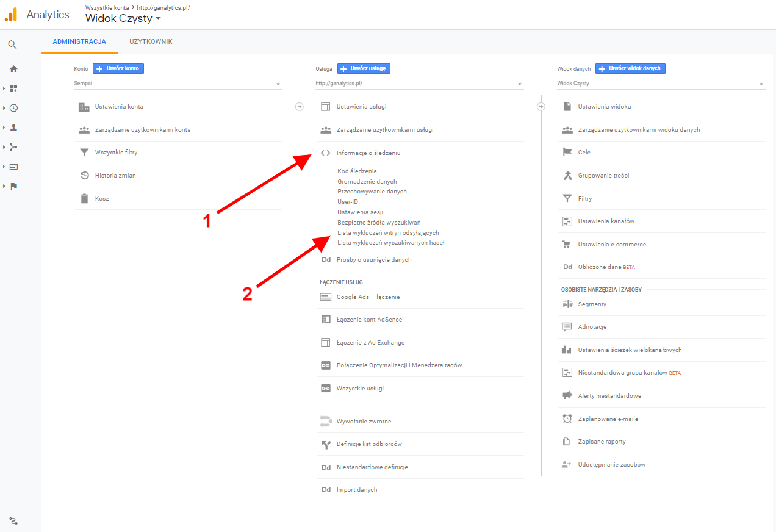
Task: Open the Sempai account dropdown
Action: [178, 84]
